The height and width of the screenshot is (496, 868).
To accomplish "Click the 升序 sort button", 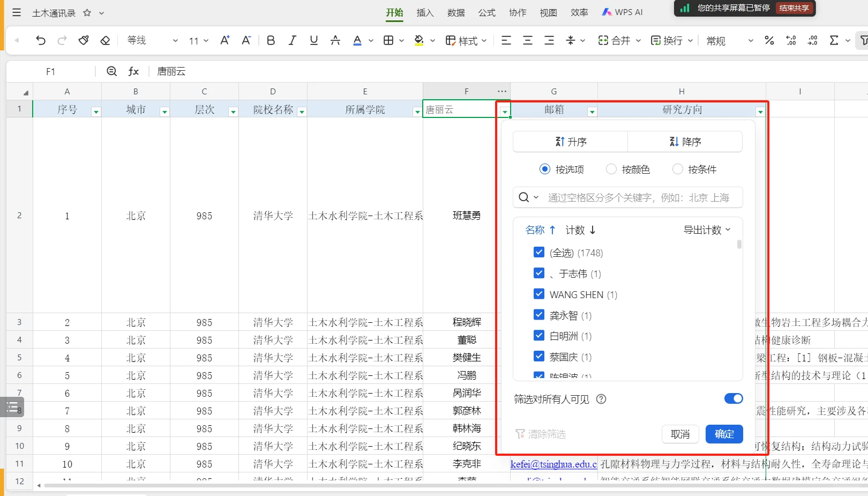I will pyautogui.click(x=571, y=142).
